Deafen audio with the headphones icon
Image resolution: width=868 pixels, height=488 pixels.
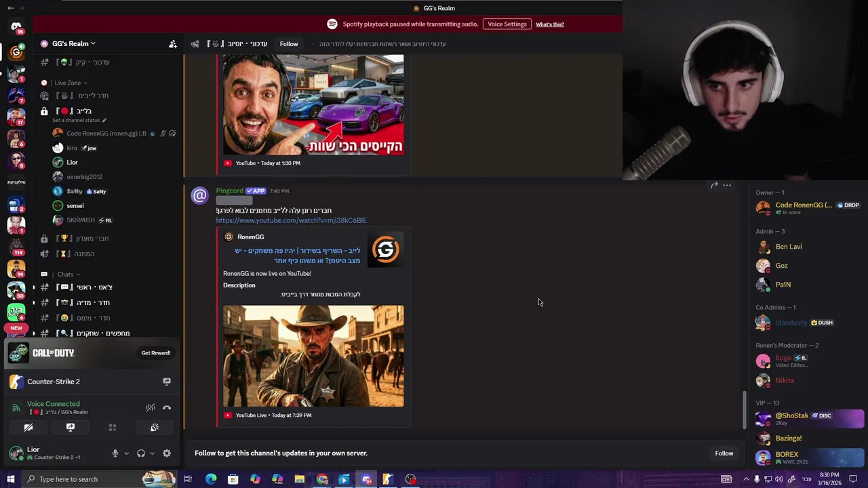click(x=141, y=453)
